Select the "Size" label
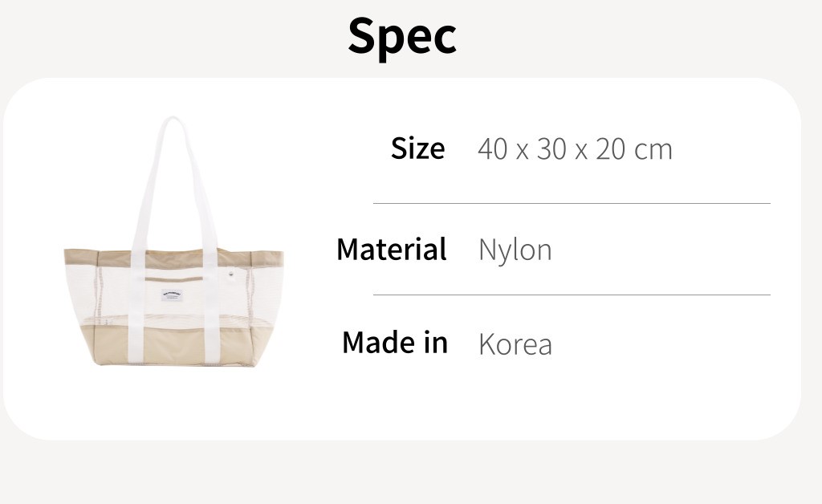Viewport: 822px width, 504px height. point(417,148)
